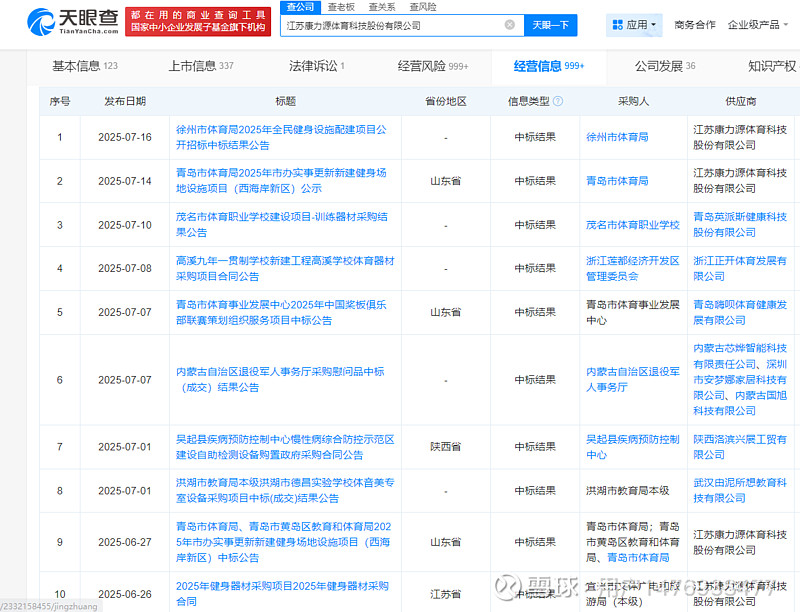Click purchaser 青岛市体育事业发展中心 cell
Screen dimensions: 800x612
[633, 312]
